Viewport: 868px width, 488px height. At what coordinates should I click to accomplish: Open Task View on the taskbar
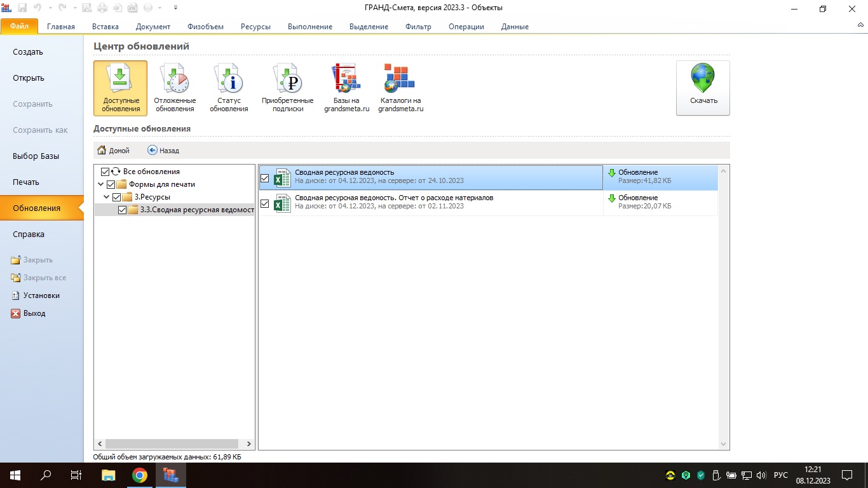click(x=76, y=475)
